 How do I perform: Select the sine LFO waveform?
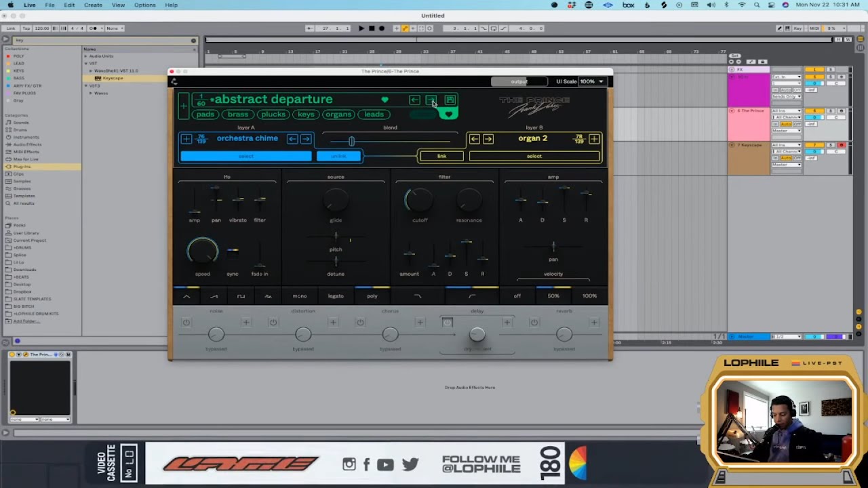pyautogui.click(x=186, y=296)
